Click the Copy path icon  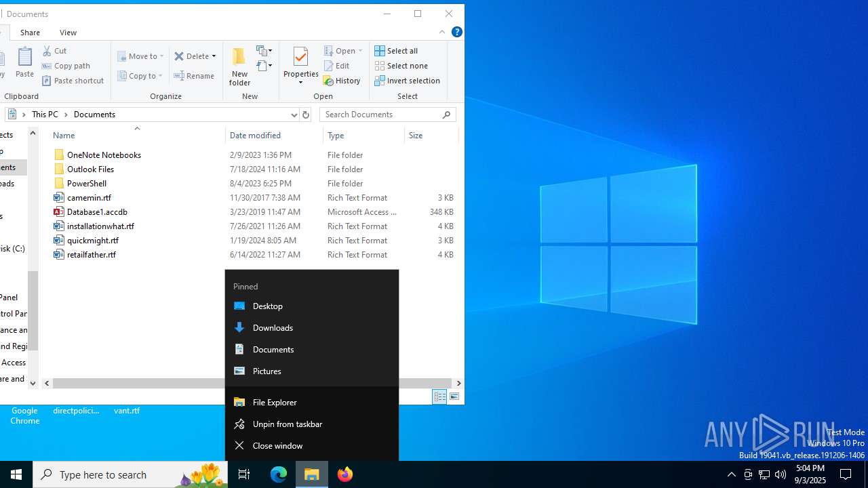(x=47, y=66)
